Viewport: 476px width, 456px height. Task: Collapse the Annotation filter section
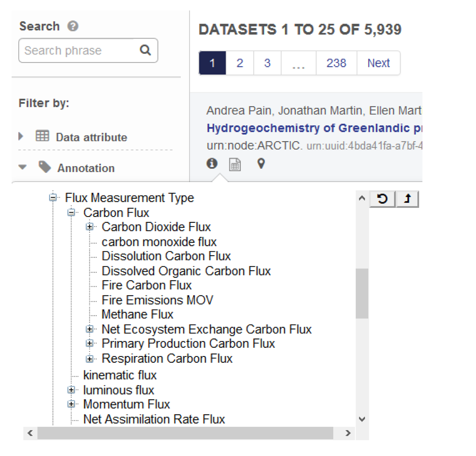coord(23,167)
